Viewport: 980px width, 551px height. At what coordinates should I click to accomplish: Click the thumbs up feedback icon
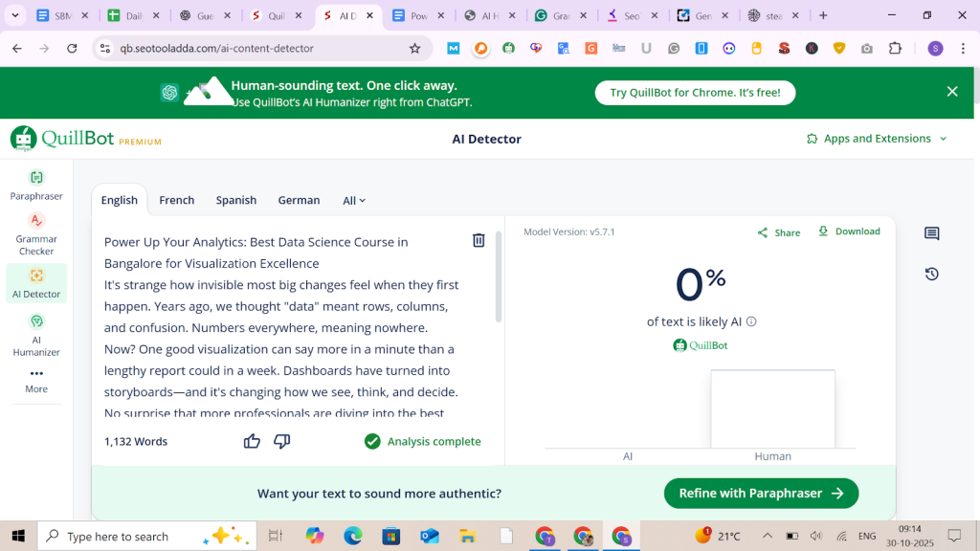point(252,441)
